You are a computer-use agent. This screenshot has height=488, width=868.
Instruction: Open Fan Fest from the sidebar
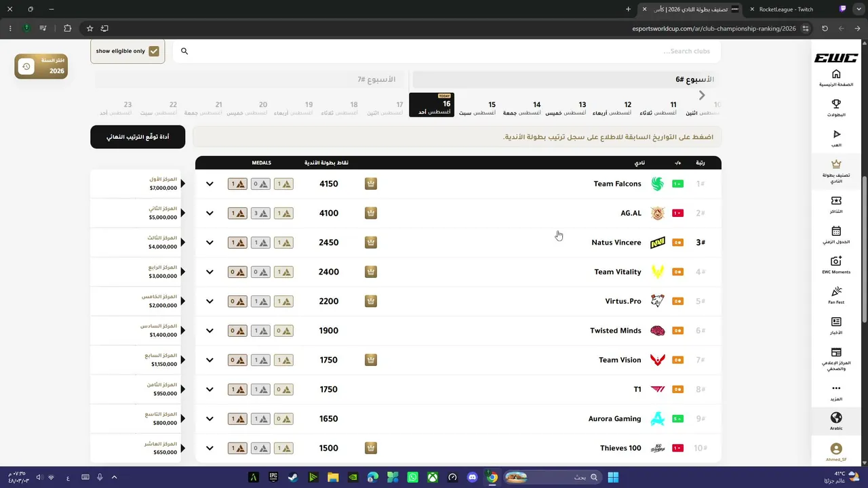[836, 295]
